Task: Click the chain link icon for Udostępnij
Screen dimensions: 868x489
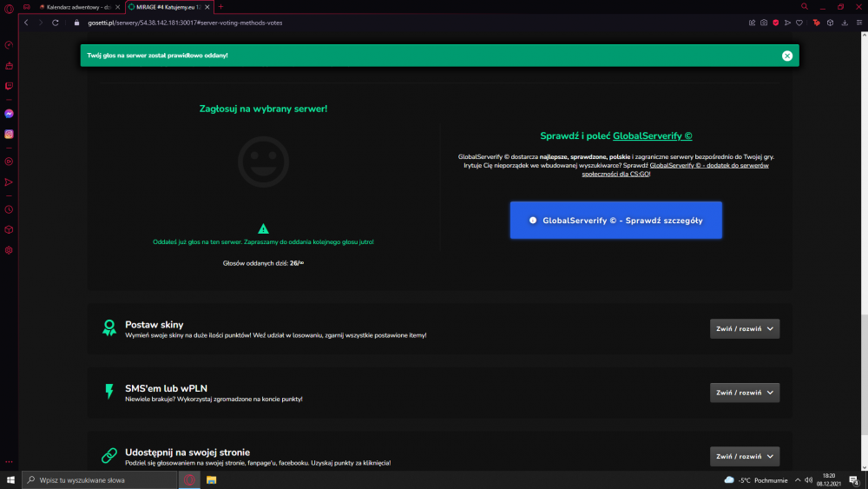Action: pos(109,455)
